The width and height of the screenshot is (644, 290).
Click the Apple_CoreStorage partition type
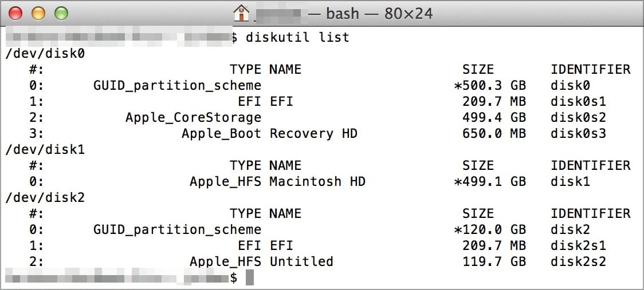point(193,118)
